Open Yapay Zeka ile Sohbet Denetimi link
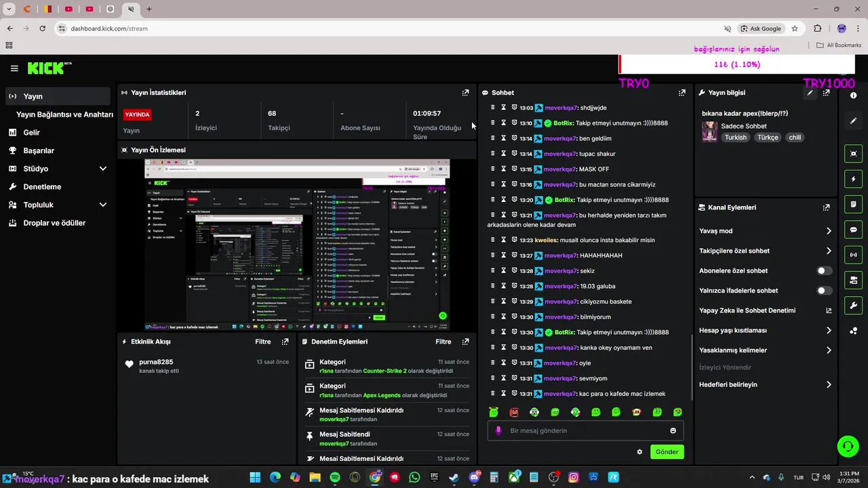Image resolution: width=868 pixels, height=488 pixels. tap(766, 311)
